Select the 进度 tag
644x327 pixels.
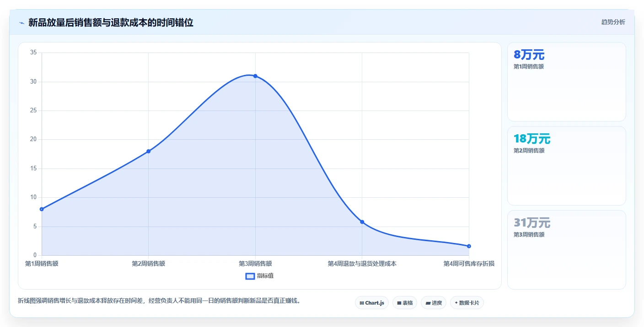click(434, 303)
